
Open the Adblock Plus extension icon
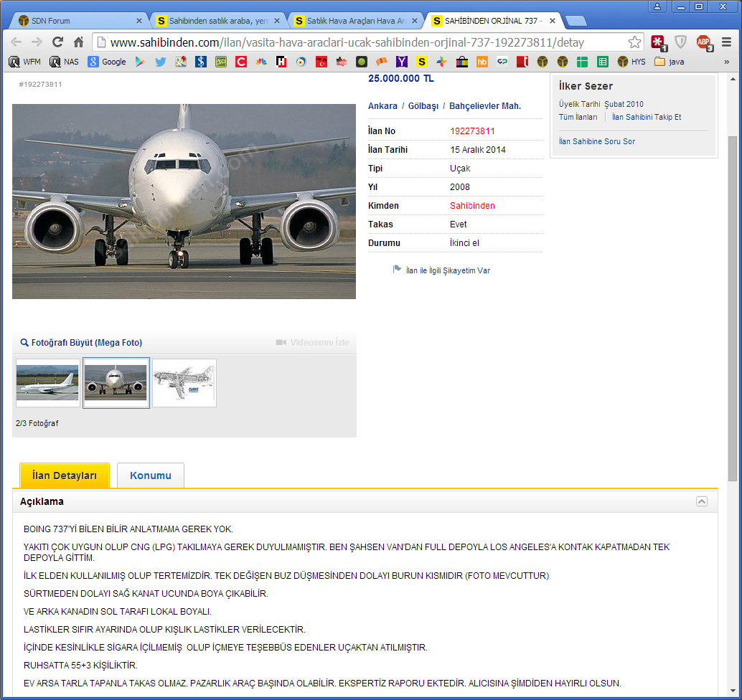coord(705,42)
